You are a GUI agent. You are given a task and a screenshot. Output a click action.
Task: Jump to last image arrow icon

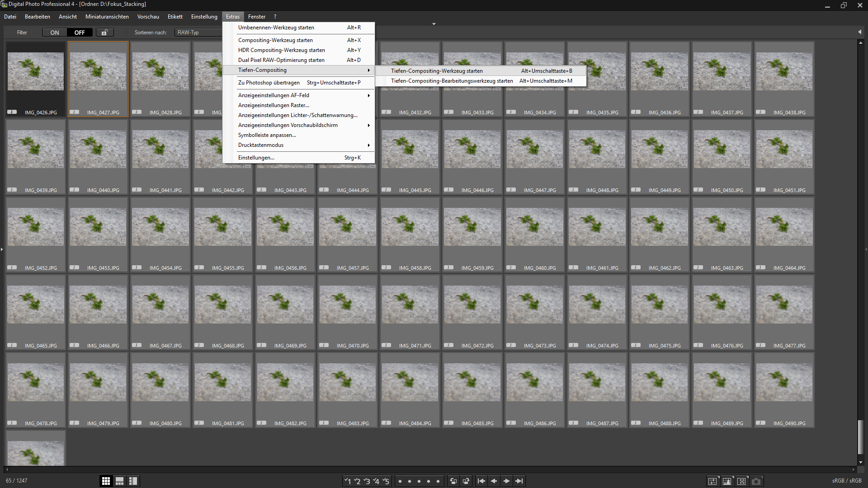[519, 481]
